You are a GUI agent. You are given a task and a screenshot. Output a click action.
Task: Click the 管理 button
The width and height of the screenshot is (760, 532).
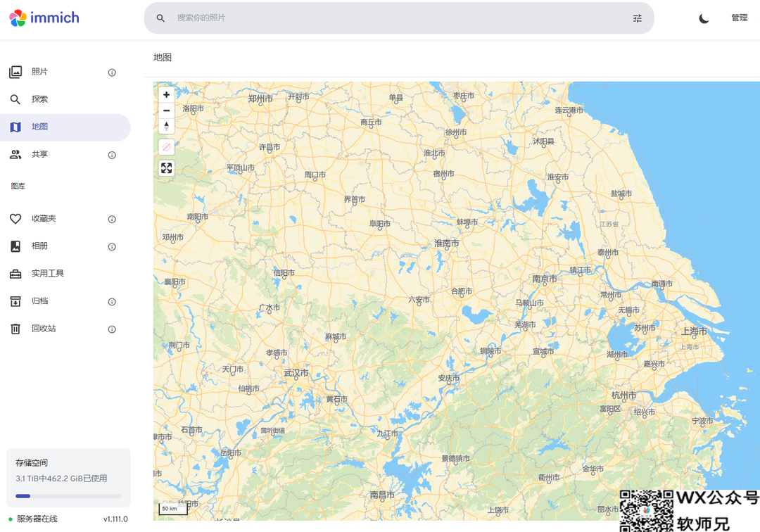click(739, 18)
